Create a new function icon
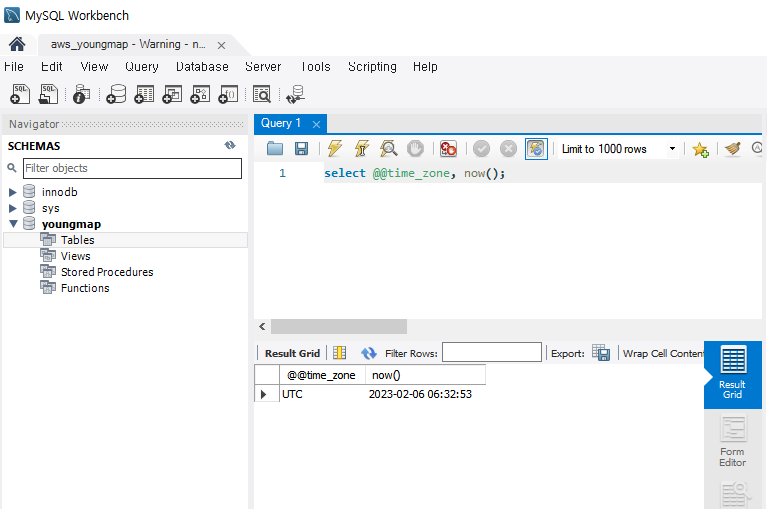The height and width of the screenshot is (509, 767). coord(228,94)
